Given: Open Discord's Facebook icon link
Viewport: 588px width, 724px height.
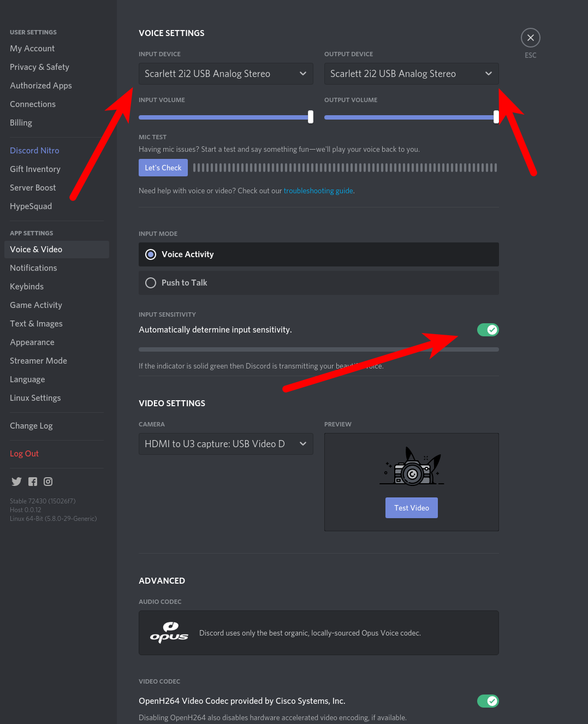Looking at the screenshot, I should tap(33, 482).
